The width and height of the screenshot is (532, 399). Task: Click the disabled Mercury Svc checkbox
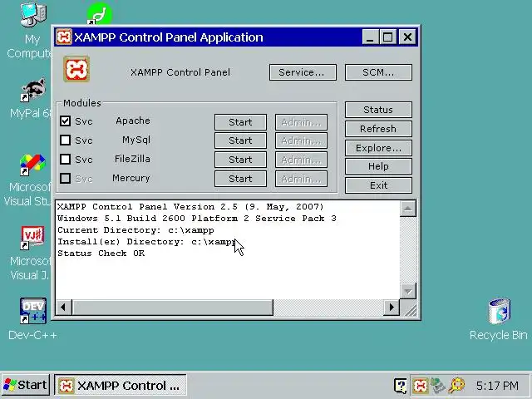(x=65, y=178)
